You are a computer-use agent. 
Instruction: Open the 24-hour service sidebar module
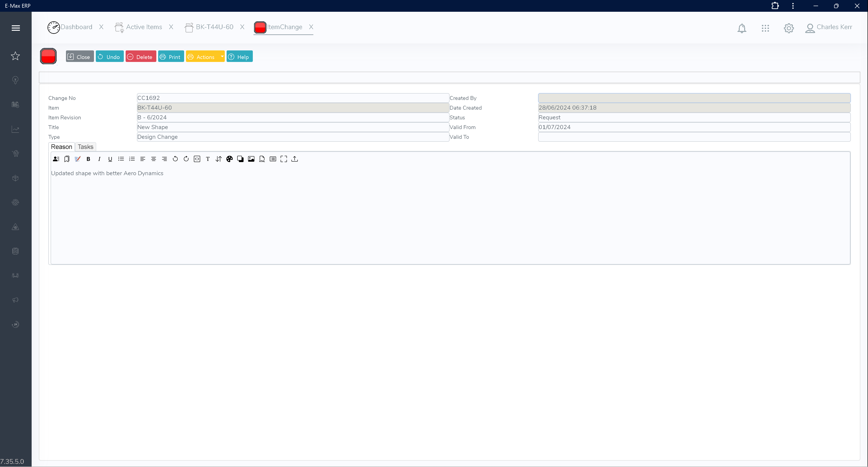[16, 324]
